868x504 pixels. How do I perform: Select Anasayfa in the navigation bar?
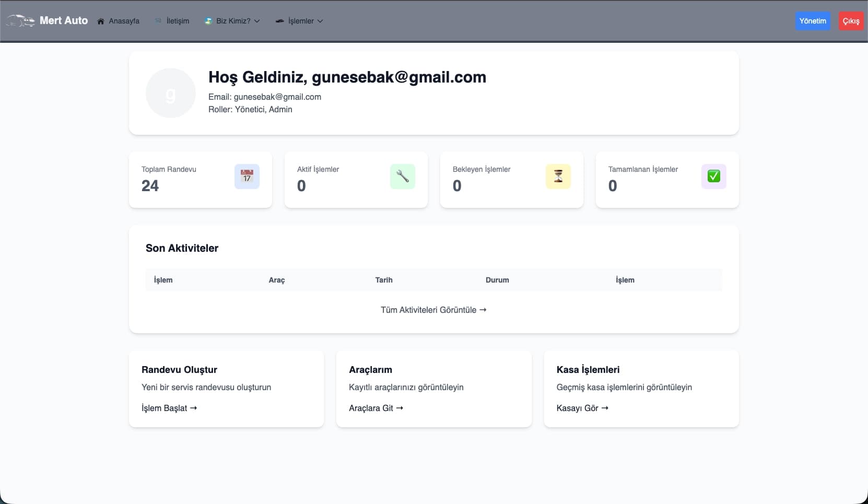click(x=124, y=21)
